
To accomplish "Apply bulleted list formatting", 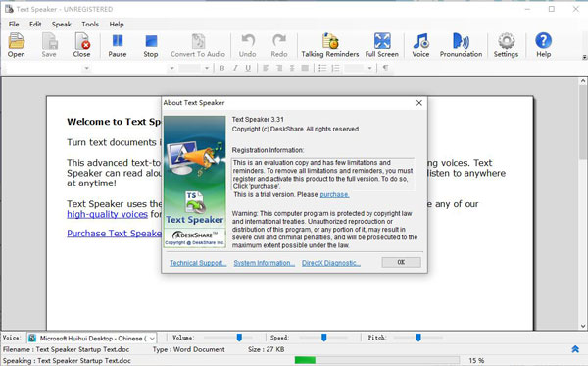I will tap(322, 68).
